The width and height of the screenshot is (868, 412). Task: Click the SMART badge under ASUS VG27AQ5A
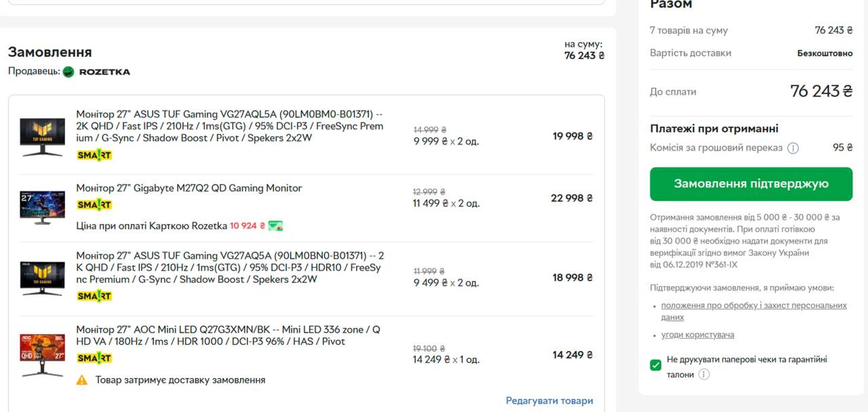[x=94, y=296]
